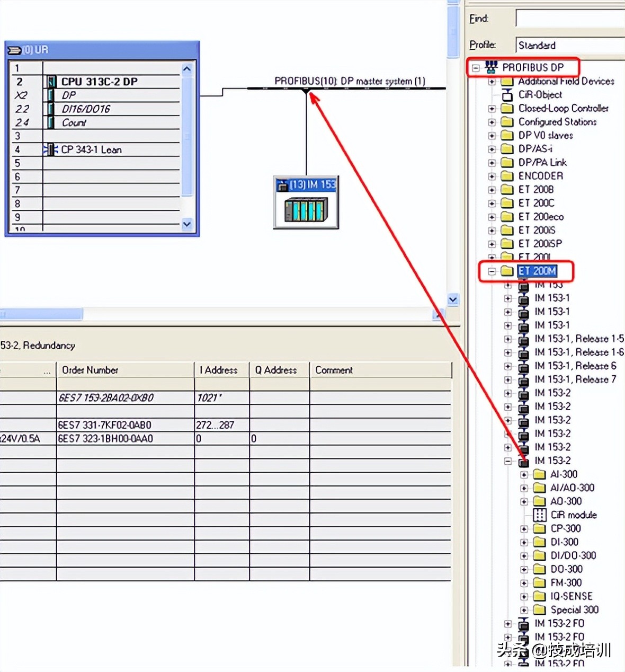
Task: Select order number 6ES7 323-1BH00-0AA0 cell
Action: (x=125, y=439)
